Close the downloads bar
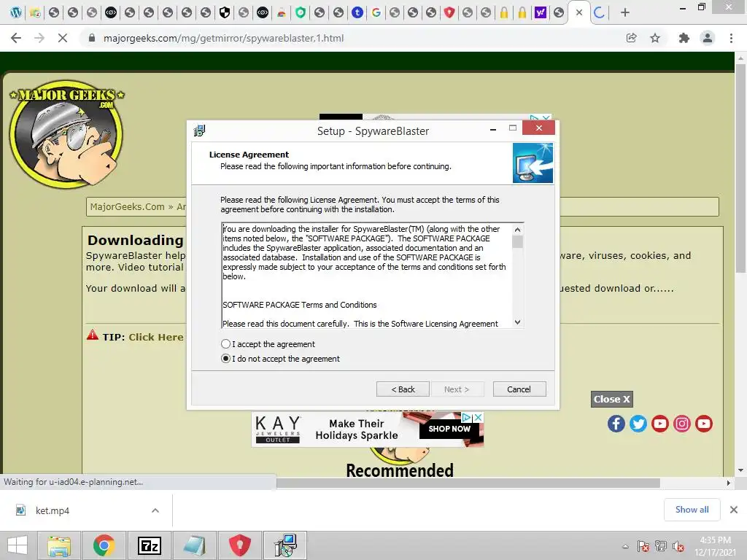This screenshot has height=560, width=747. pos(734,510)
